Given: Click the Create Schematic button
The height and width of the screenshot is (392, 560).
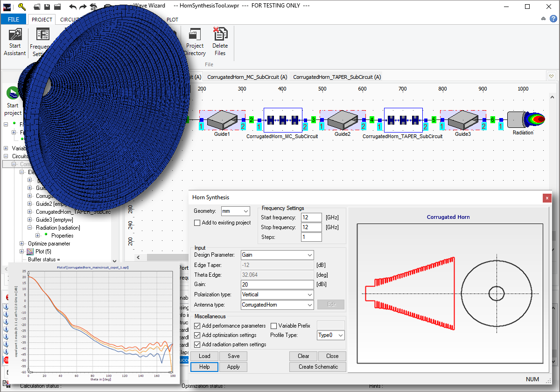Looking at the screenshot, I should click(x=318, y=367).
